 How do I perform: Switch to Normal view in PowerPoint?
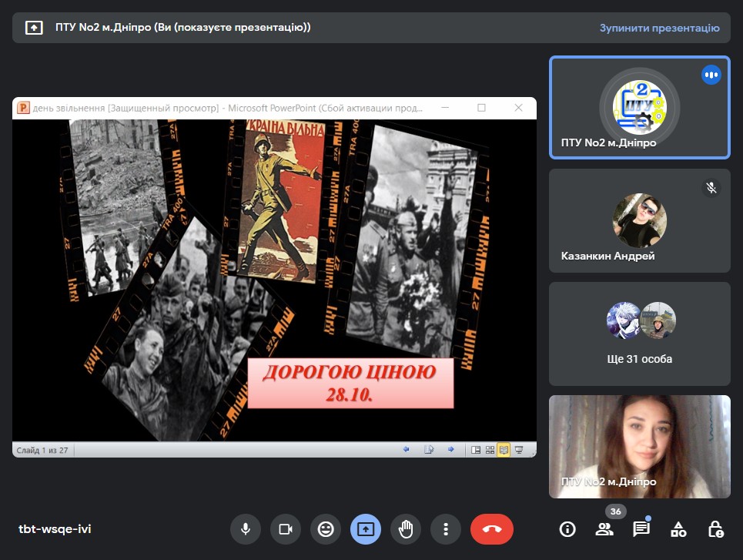point(476,450)
